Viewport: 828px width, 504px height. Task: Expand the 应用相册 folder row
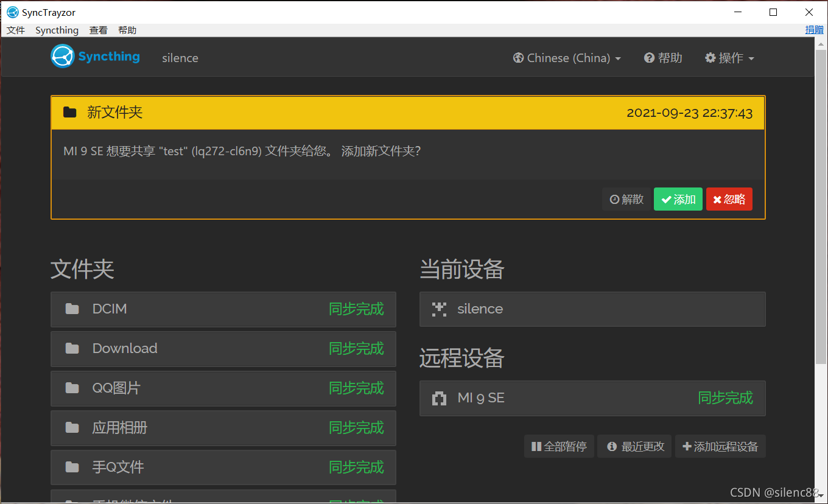click(223, 428)
